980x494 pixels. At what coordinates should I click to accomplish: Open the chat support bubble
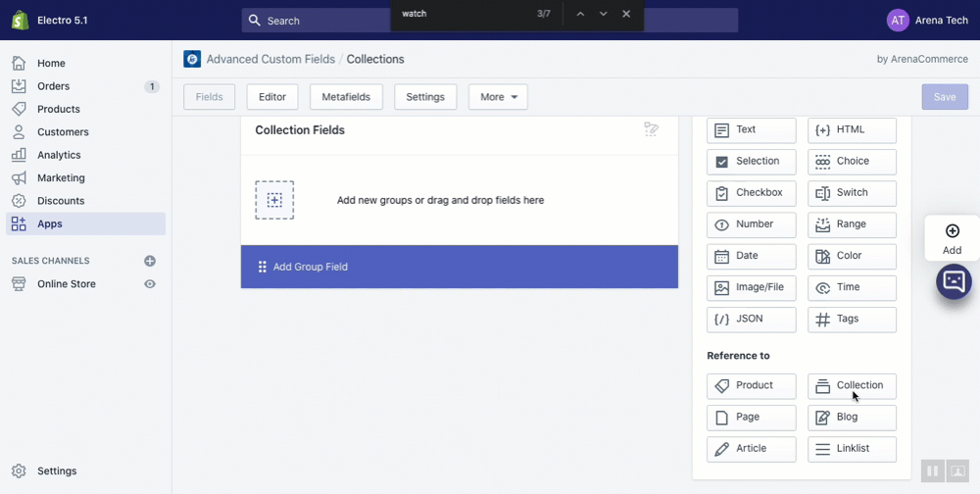(954, 281)
